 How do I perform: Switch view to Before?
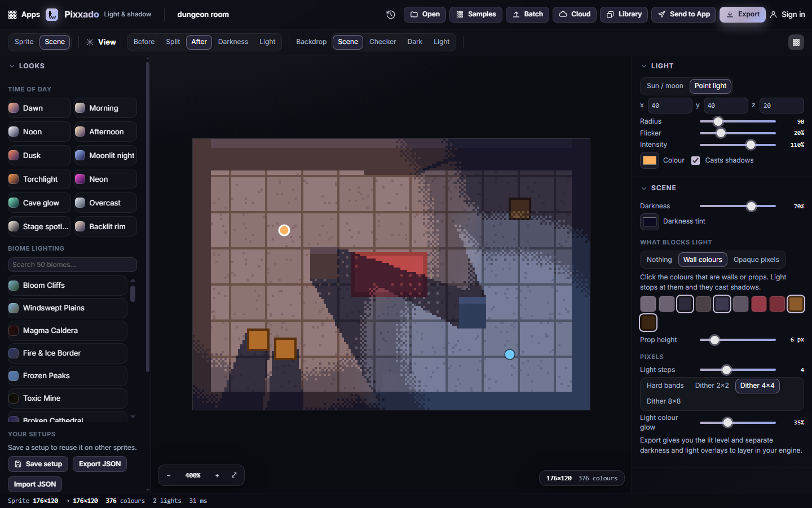pos(144,42)
